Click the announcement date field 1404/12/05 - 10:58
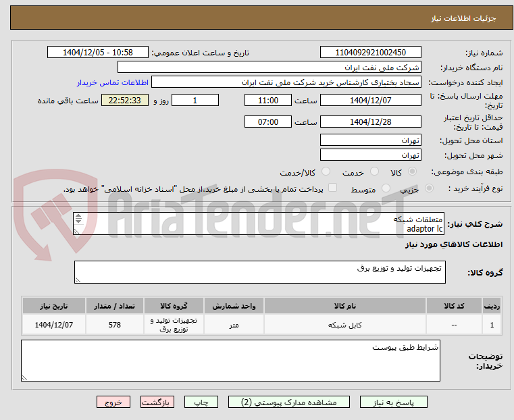This screenshot has height=420, width=514. click(98, 53)
